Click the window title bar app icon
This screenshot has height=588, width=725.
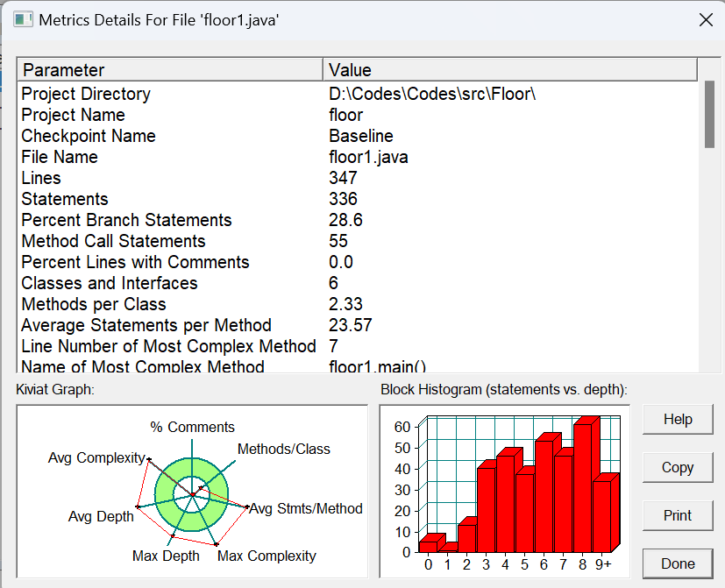click(x=23, y=20)
